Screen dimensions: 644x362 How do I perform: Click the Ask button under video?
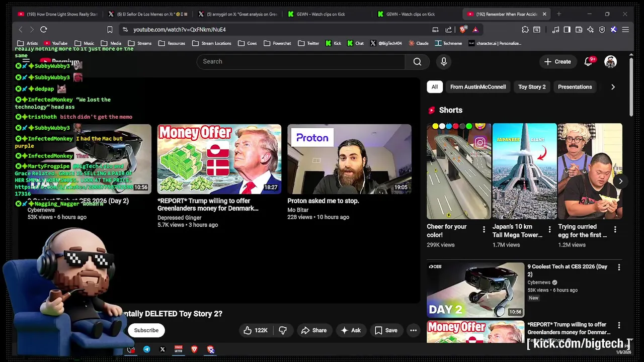[351, 330]
